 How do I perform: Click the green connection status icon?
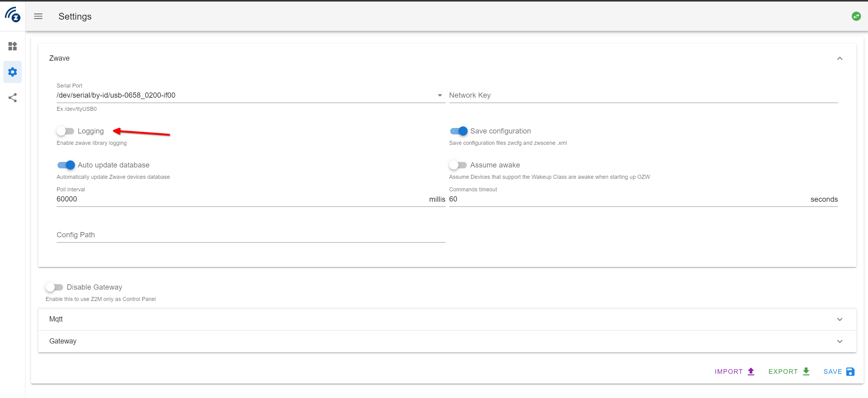coord(856,16)
